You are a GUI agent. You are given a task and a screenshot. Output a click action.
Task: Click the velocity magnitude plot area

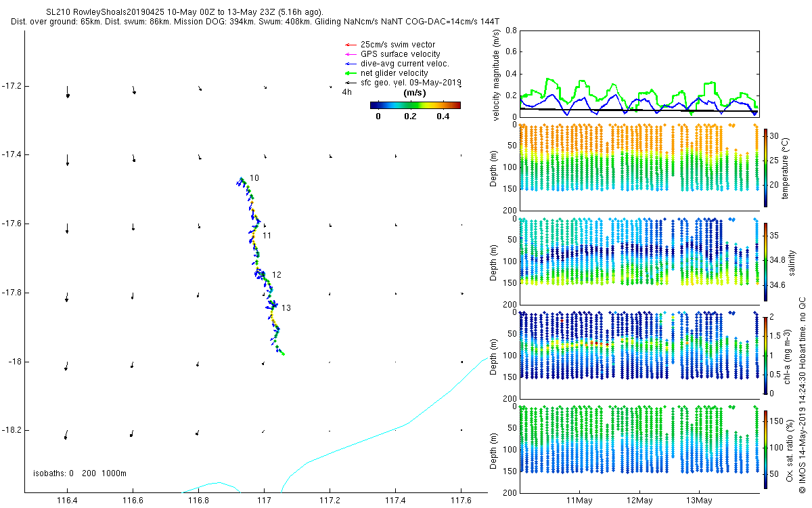(639, 73)
